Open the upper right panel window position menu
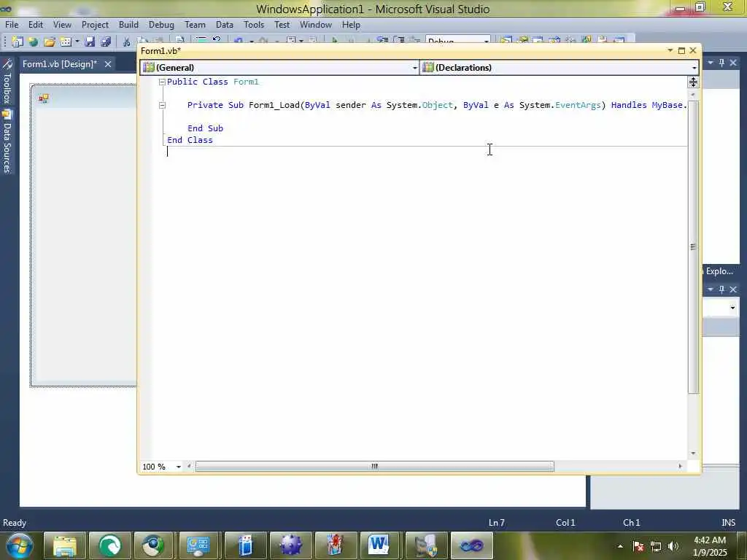This screenshot has height=560, width=747. (x=711, y=63)
